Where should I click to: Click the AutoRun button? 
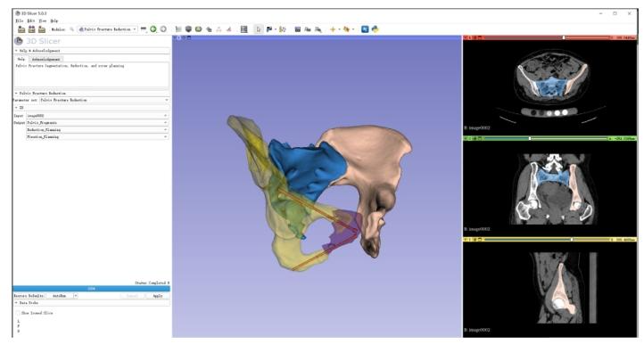60,296
